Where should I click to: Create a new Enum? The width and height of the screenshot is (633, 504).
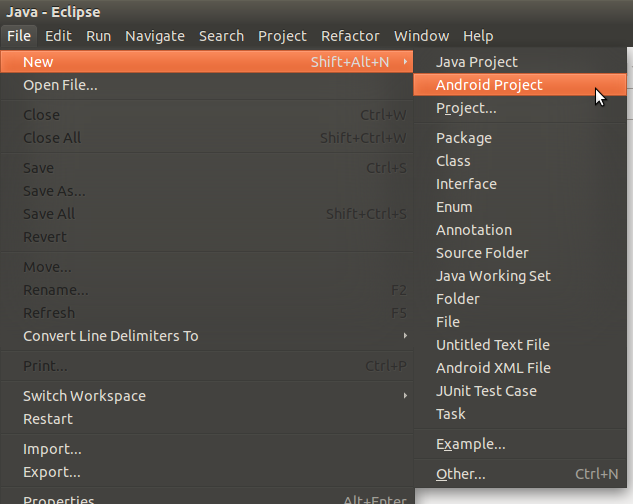pyautogui.click(x=520, y=207)
